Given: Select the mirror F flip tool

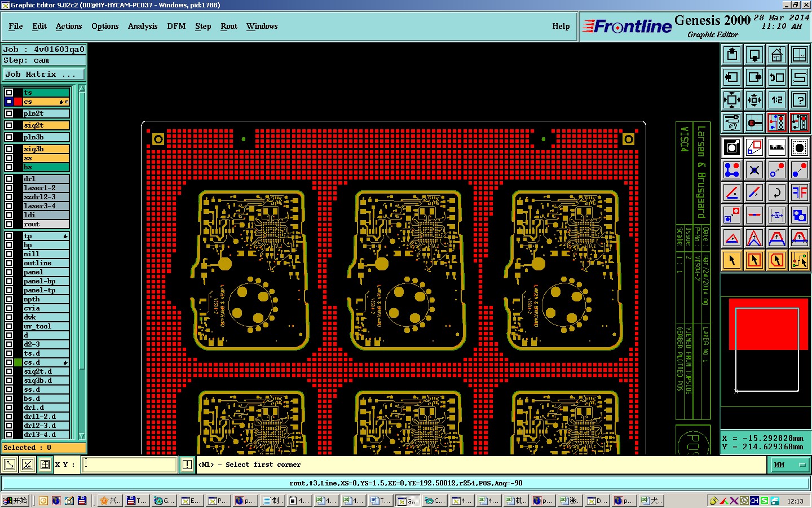Looking at the screenshot, I should [x=800, y=192].
